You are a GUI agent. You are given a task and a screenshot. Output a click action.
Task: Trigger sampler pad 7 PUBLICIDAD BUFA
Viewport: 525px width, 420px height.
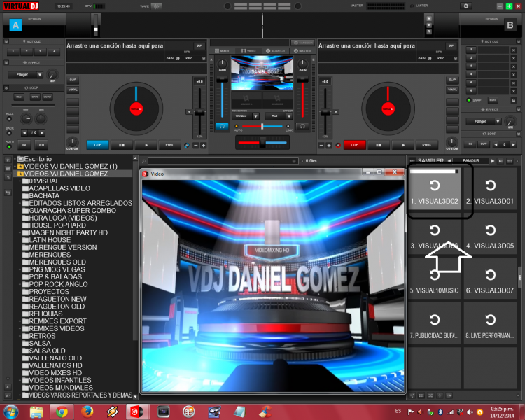(x=434, y=324)
